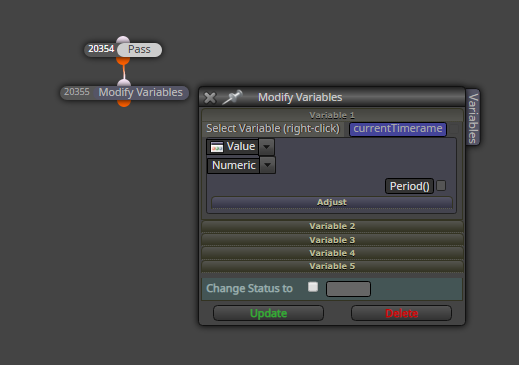Click the Change Status to label
519x365 pixels.
(x=249, y=288)
